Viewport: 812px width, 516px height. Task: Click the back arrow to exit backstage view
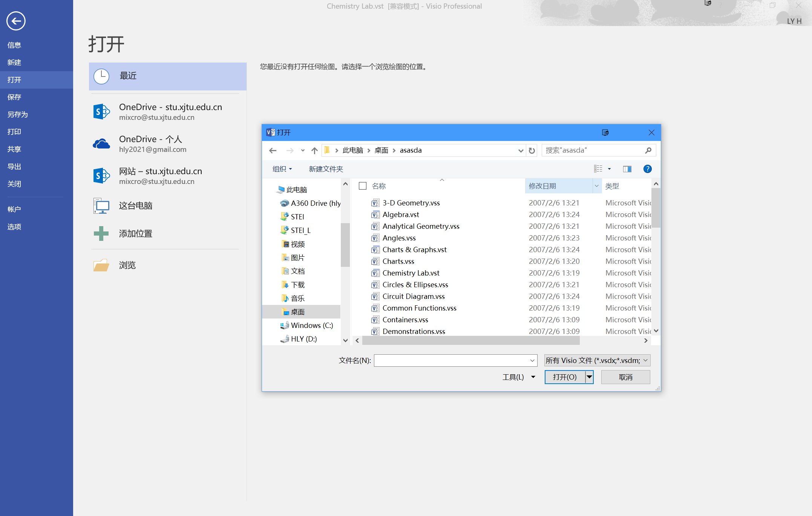coord(15,21)
